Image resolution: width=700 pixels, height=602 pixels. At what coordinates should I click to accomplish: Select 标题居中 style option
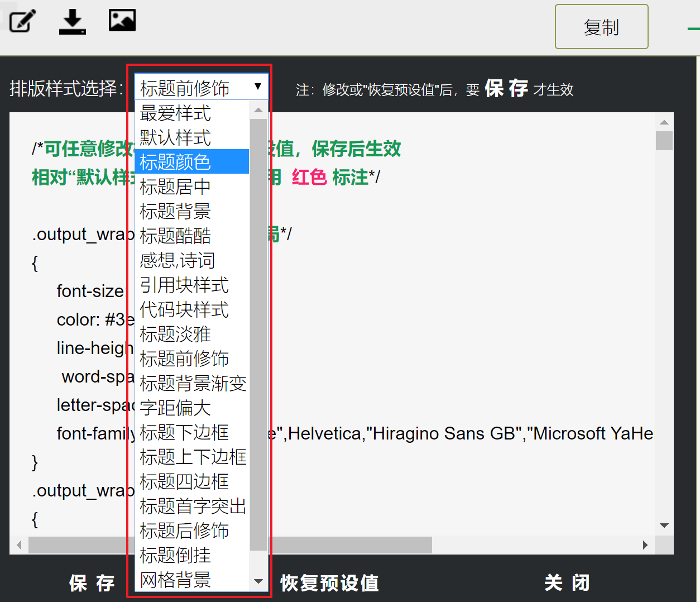coord(192,187)
